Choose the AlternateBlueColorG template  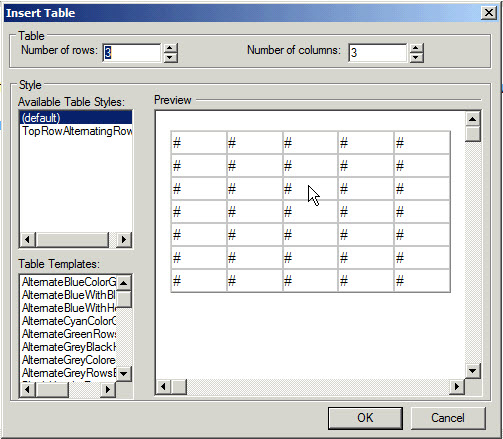[68, 282]
